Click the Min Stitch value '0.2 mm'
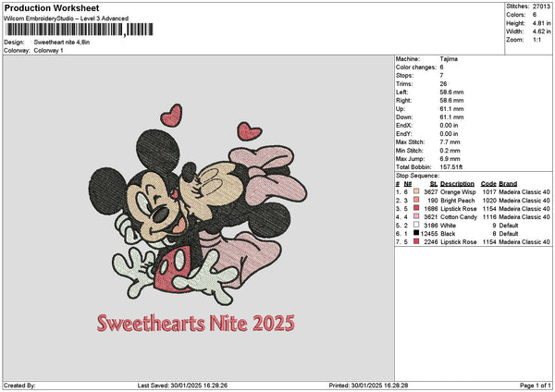 pyautogui.click(x=450, y=151)
